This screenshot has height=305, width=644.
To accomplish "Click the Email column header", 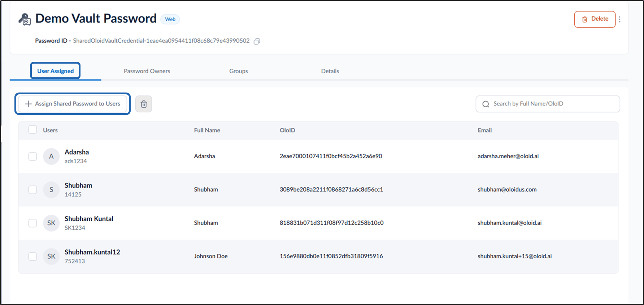I will click(484, 130).
